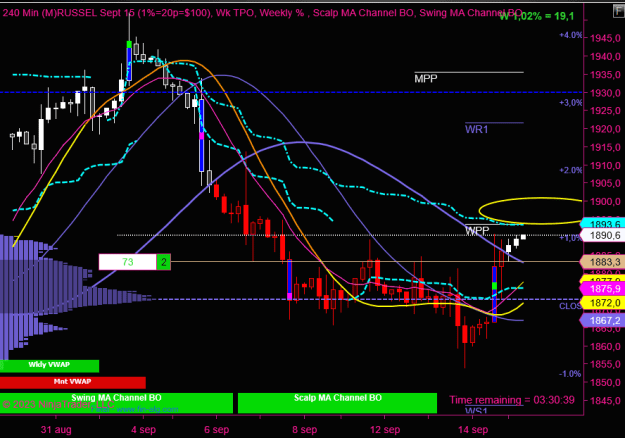Click the 6 sep date label
Image resolution: width=625 pixels, height=438 pixels.
pyautogui.click(x=216, y=430)
